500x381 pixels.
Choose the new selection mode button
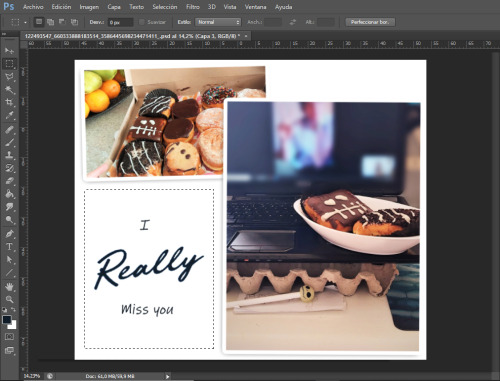(39, 22)
